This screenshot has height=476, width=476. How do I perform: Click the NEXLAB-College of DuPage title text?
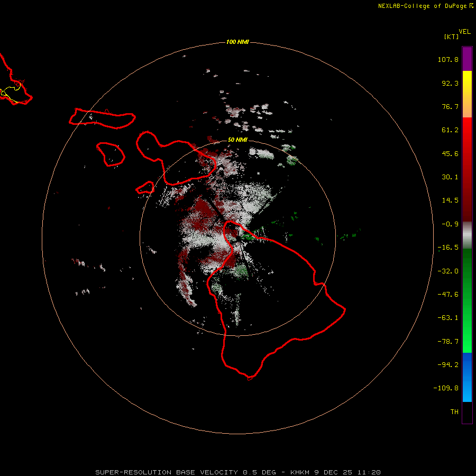click(425, 6)
